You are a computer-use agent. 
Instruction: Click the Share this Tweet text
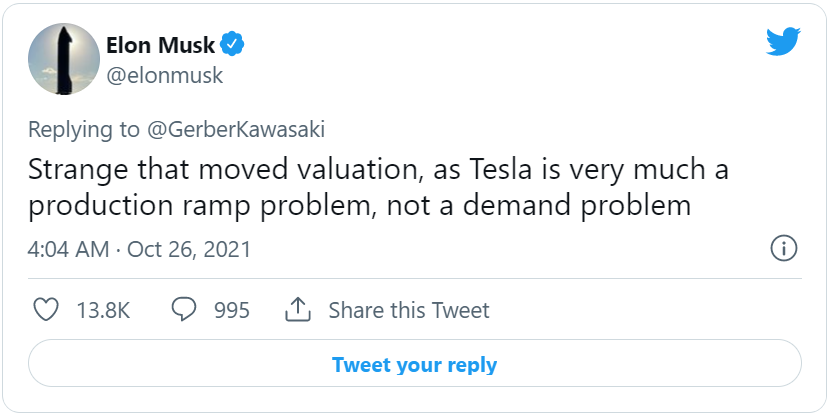pos(409,310)
